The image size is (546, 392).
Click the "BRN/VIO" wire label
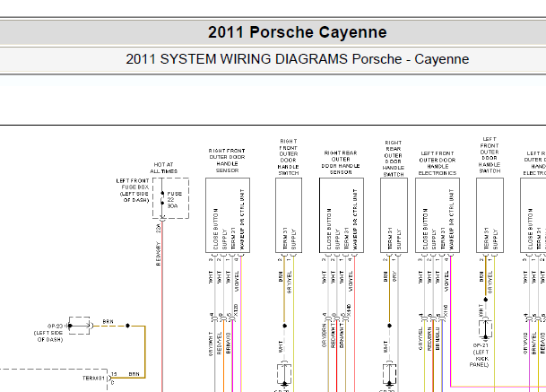tap(229, 343)
